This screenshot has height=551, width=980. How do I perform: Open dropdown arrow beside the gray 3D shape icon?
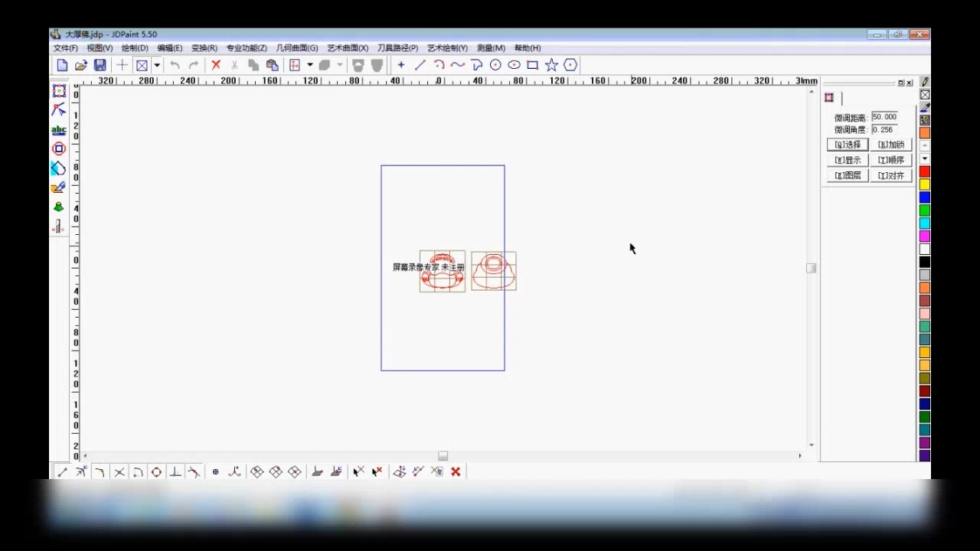click(340, 65)
